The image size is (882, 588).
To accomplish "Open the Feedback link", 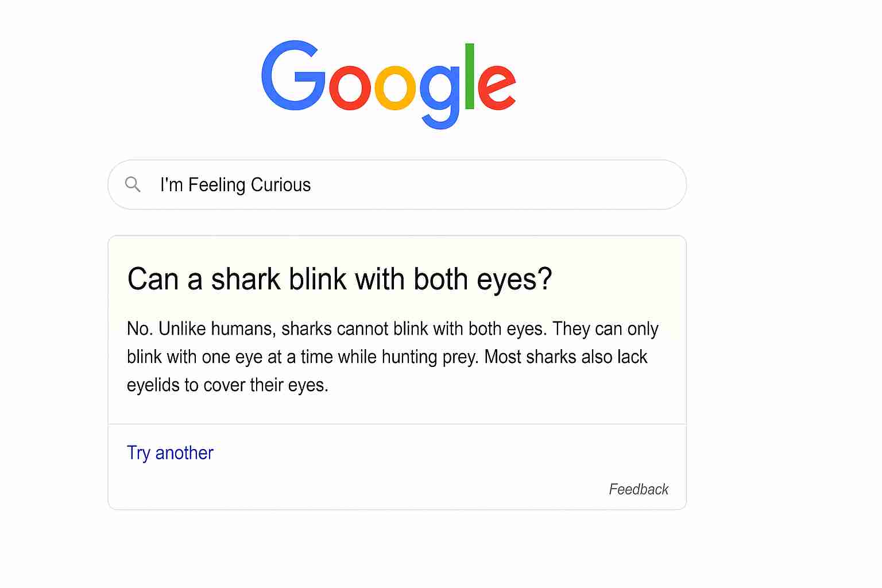I will coord(638,489).
